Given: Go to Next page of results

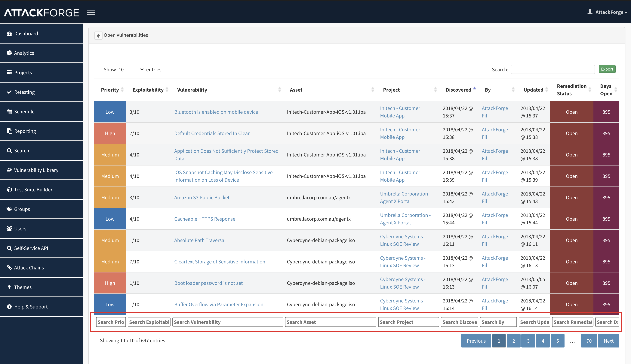Looking at the screenshot, I should click(608, 341).
